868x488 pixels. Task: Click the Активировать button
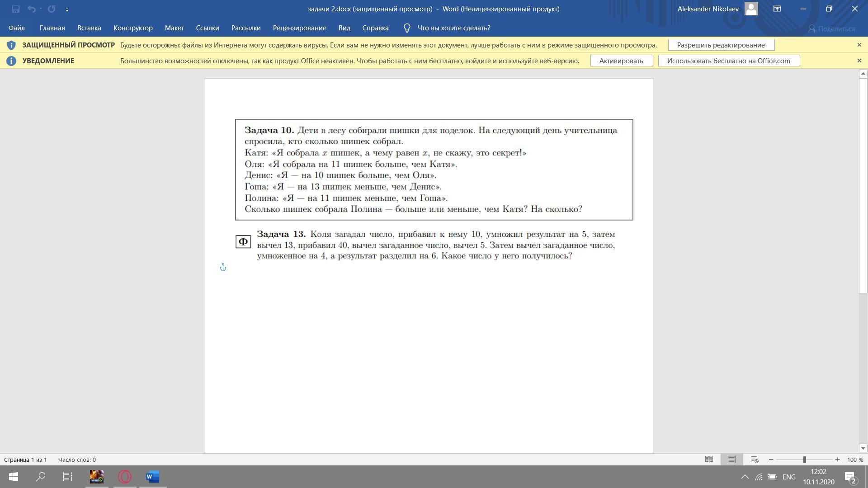(621, 61)
